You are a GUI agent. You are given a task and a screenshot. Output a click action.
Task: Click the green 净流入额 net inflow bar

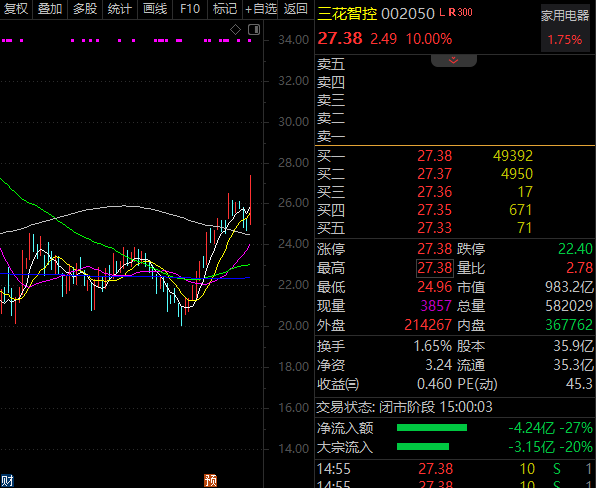tap(432, 428)
